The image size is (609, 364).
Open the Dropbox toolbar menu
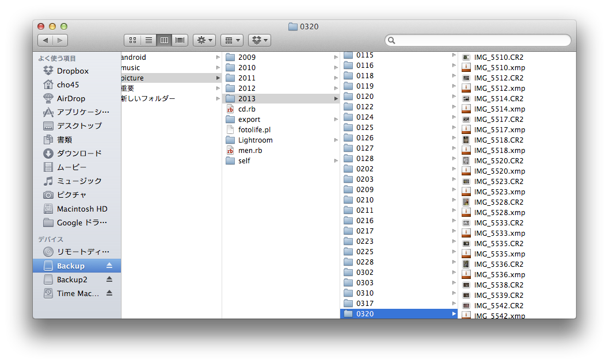[x=260, y=40]
